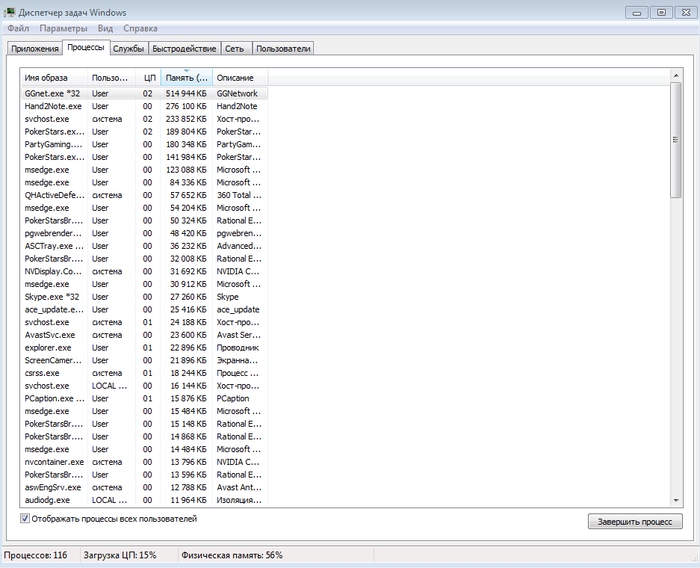The width and height of the screenshot is (700, 568).
Task: Switch to the Быстродействие tab
Action: point(184,49)
